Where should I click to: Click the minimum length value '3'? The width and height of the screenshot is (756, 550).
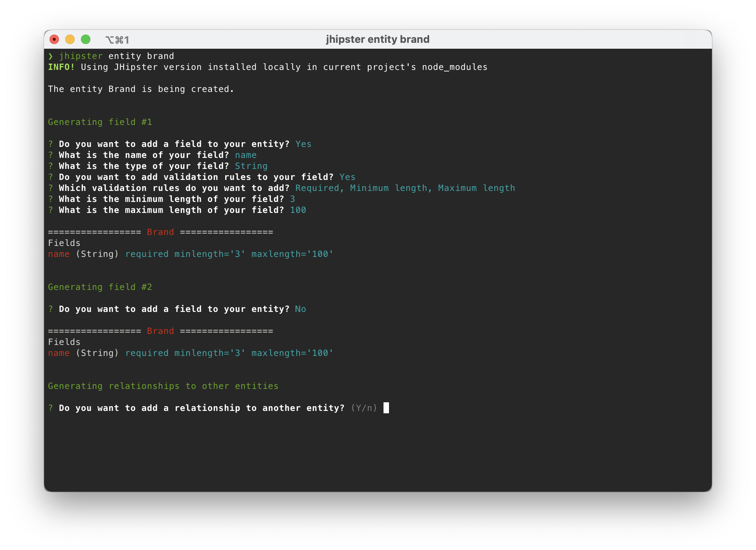[292, 199]
